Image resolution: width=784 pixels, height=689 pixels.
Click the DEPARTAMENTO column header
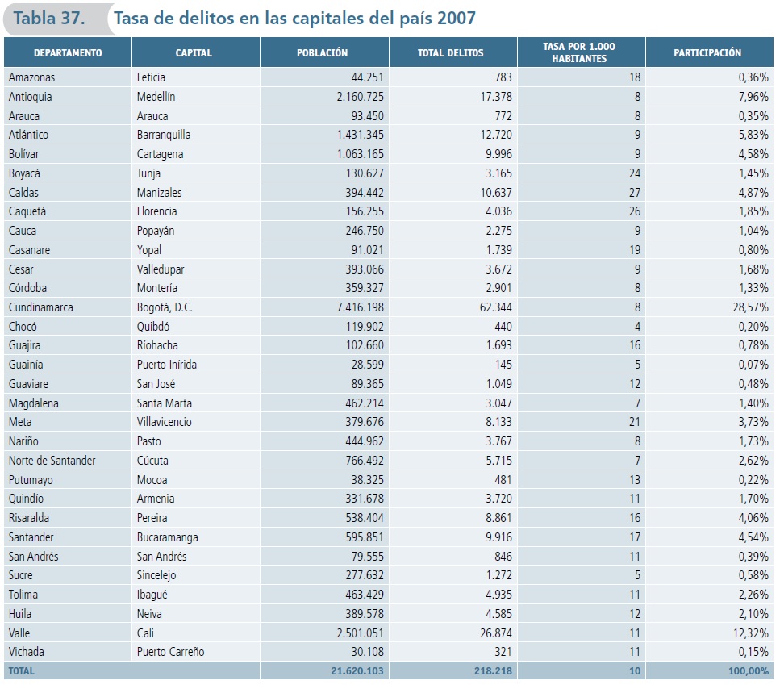68,53
